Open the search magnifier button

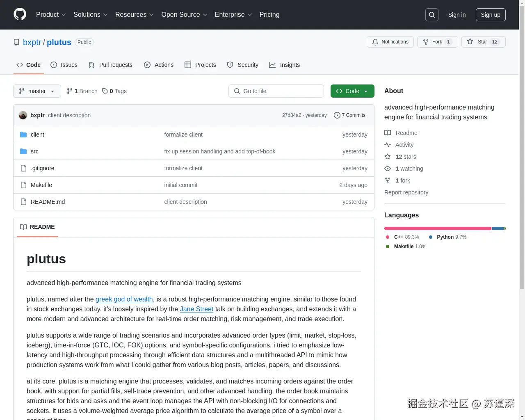[x=432, y=15]
